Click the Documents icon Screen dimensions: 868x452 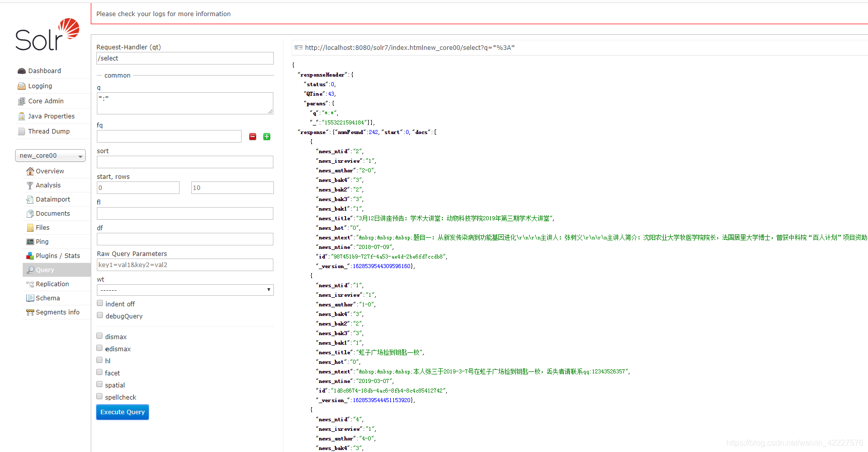[x=30, y=214]
